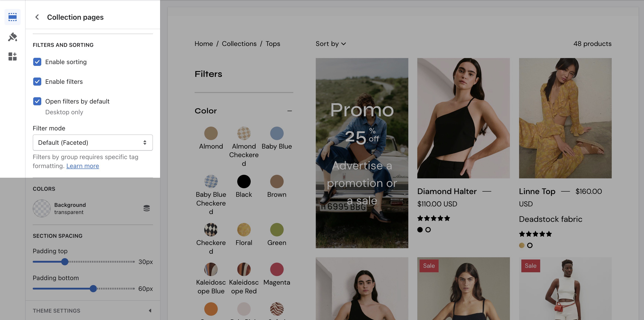This screenshot has width=644, height=320.
Task: Click the Background dynamic source stack icon
Action: click(x=146, y=208)
